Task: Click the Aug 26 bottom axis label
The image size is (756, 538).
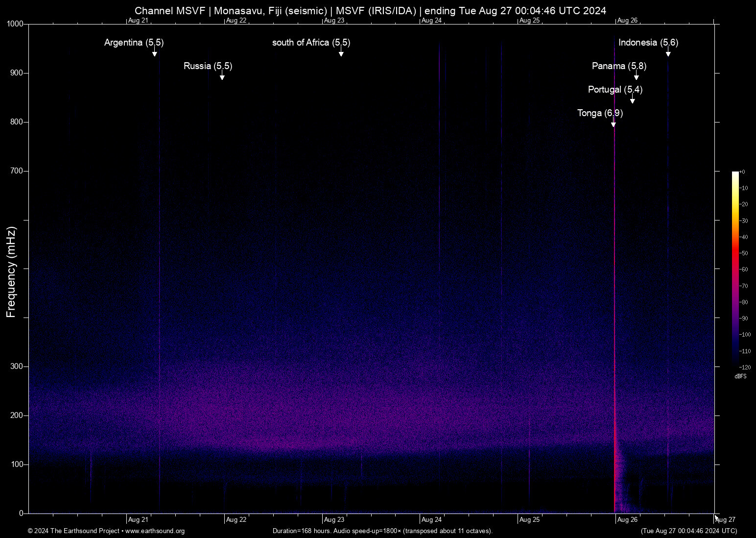Action: (x=627, y=520)
